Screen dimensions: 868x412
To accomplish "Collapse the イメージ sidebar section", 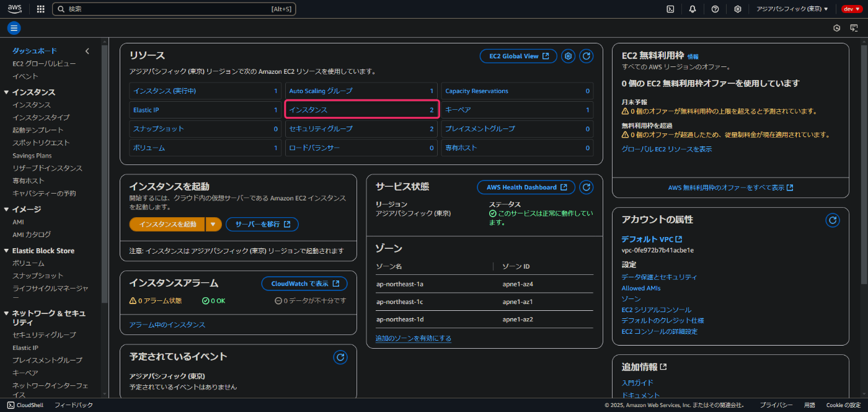I will pos(6,209).
